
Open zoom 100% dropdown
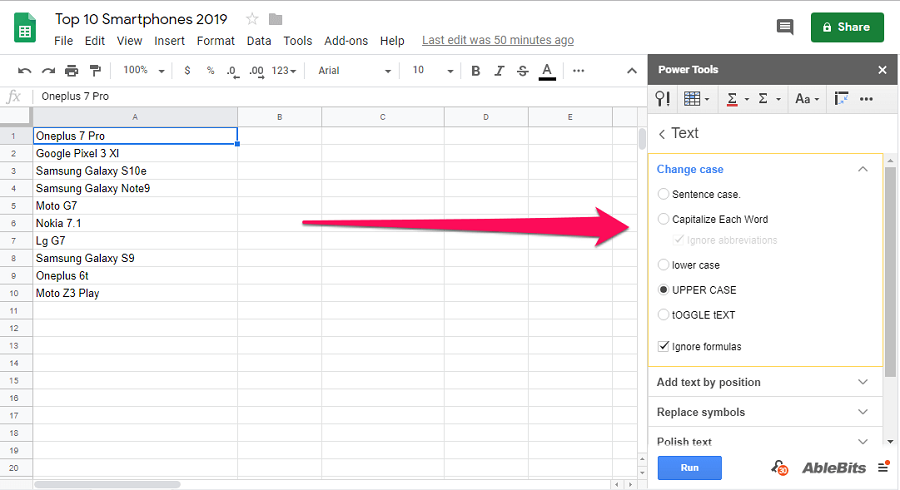tap(144, 70)
